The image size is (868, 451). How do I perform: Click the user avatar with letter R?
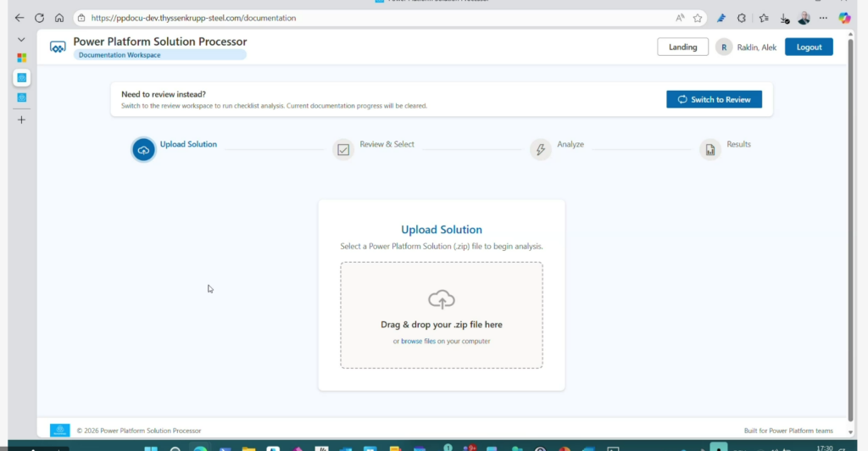pyautogui.click(x=724, y=47)
